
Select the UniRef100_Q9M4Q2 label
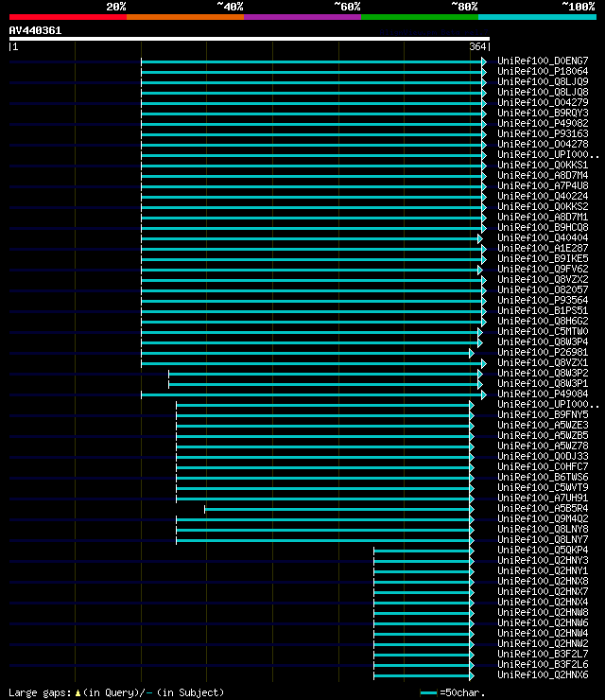tap(543, 518)
